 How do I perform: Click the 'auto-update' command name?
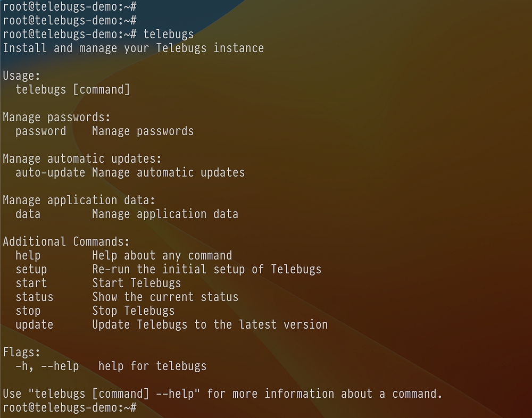pos(50,172)
